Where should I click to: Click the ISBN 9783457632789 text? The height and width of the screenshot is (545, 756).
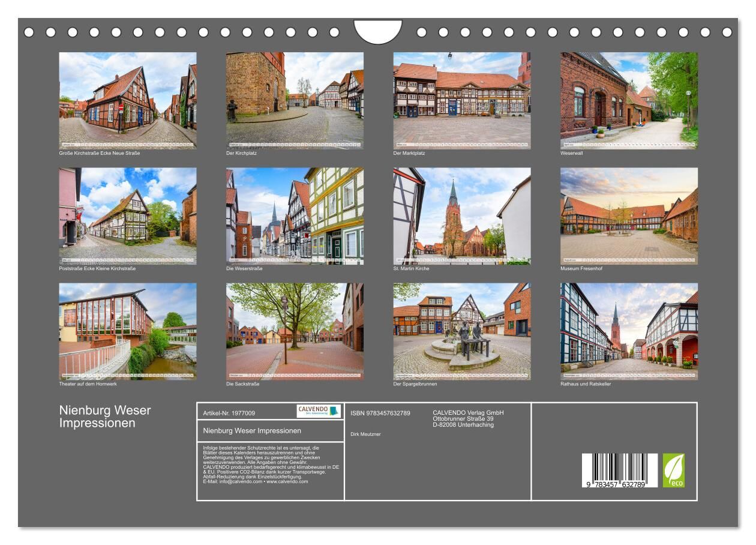point(380,413)
